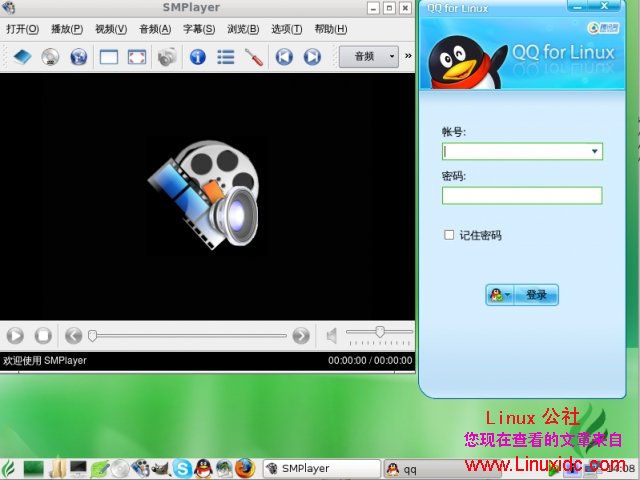Open disc icon in SMPlayer toolbar
640x480 pixels.
(x=50, y=57)
